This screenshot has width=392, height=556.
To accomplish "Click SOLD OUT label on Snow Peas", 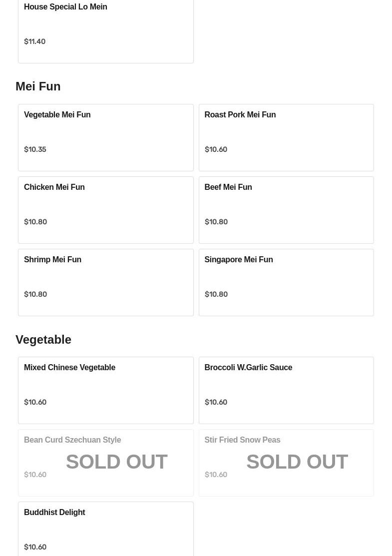I will pos(297,462).
